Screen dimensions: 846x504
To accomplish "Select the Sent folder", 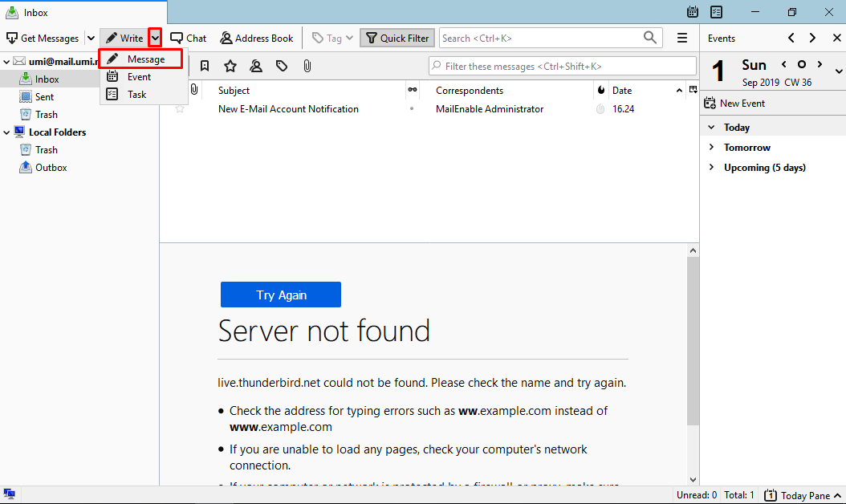I will pos(44,97).
